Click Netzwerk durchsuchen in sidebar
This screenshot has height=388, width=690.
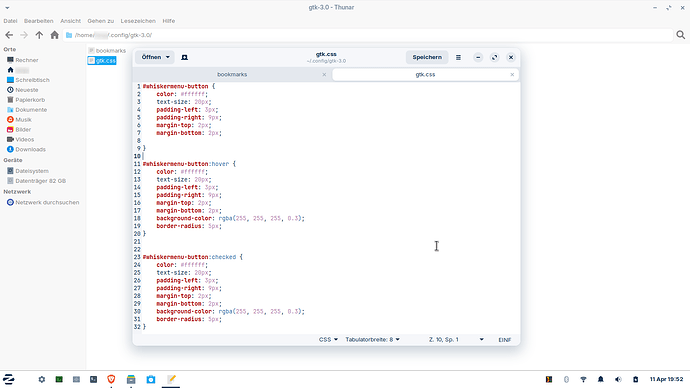(43, 202)
